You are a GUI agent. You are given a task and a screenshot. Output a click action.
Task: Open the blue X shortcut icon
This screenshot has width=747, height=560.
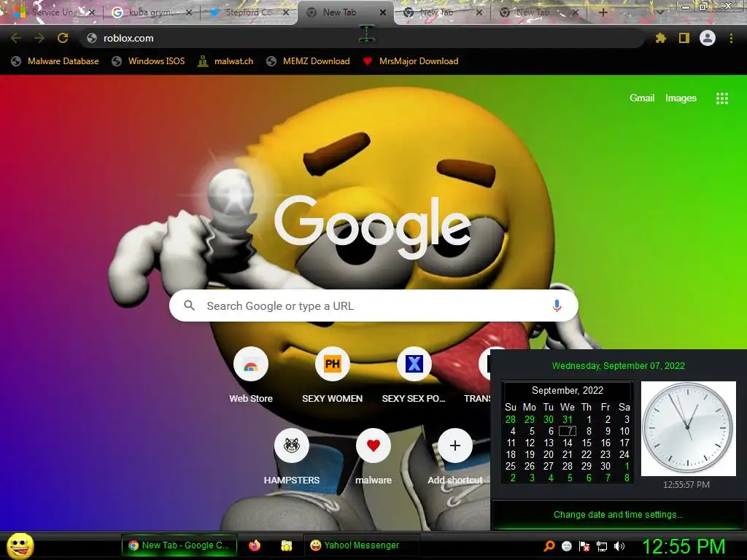click(414, 365)
